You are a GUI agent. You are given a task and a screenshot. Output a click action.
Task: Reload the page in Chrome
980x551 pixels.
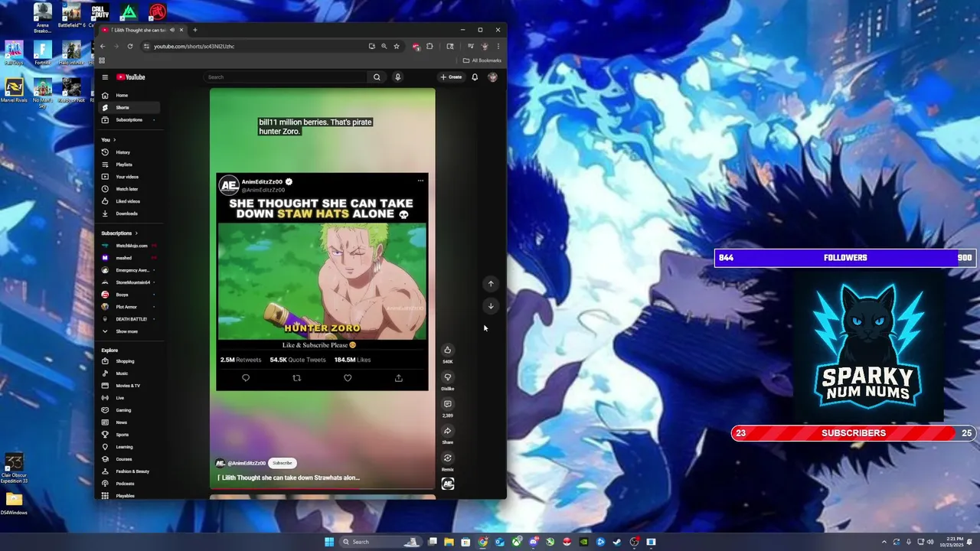130,46
